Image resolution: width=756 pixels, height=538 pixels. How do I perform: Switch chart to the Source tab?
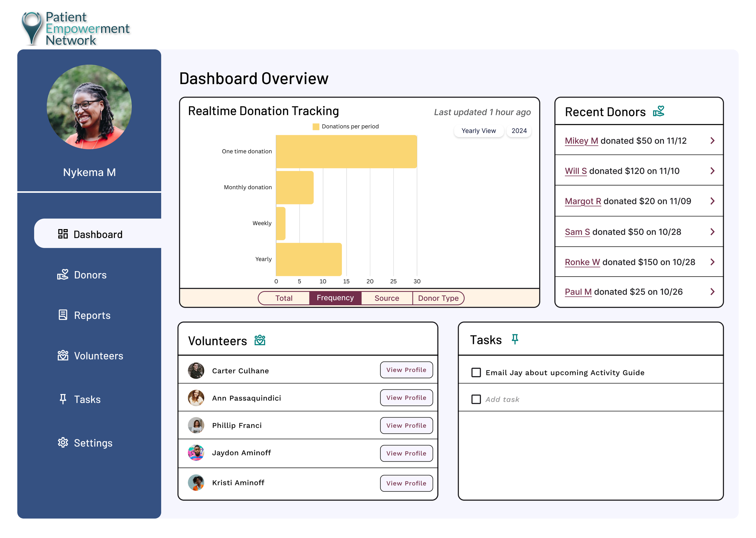point(386,298)
